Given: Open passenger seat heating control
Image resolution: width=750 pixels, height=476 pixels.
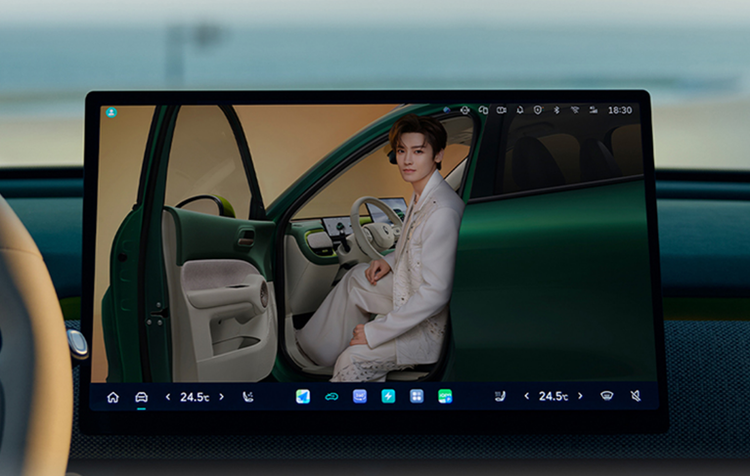Looking at the screenshot, I should [x=499, y=397].
